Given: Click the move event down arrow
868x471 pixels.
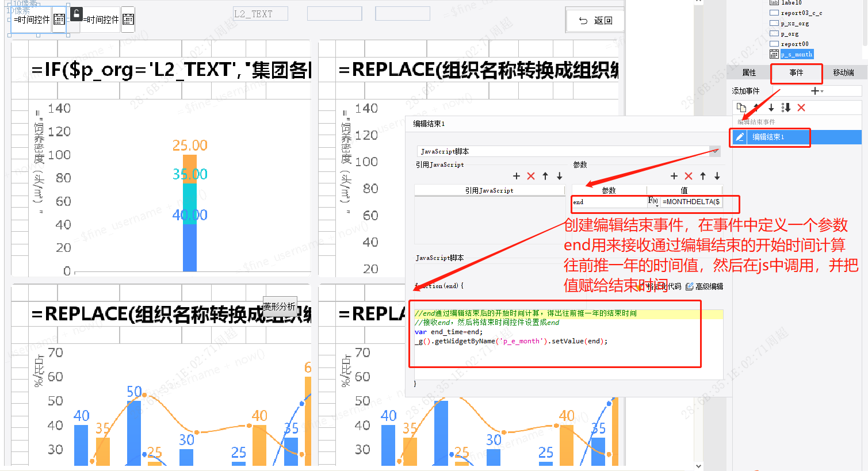Looking at the screenshot, I should click(771, 108).
